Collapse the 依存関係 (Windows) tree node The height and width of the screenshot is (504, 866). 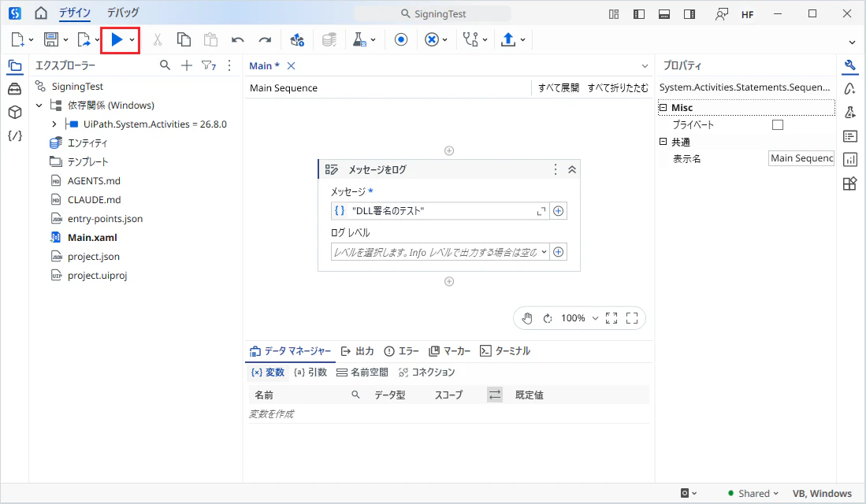tap(39, 106)
